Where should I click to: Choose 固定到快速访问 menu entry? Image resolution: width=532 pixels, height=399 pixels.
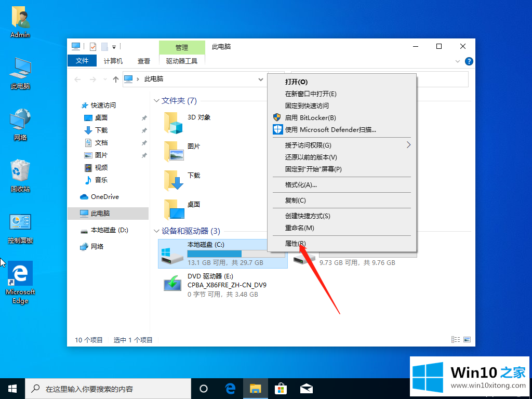point(342,106)
